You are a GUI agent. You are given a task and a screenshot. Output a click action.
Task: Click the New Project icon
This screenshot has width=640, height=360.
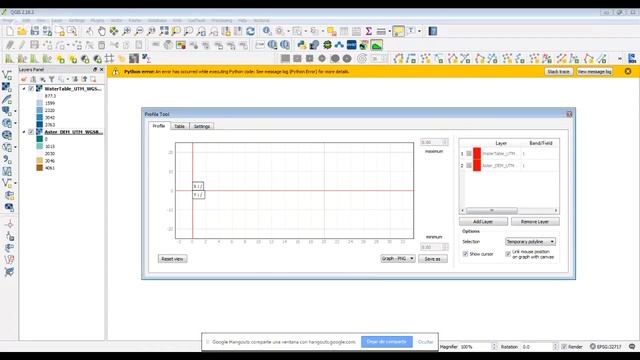coord(10,31)
